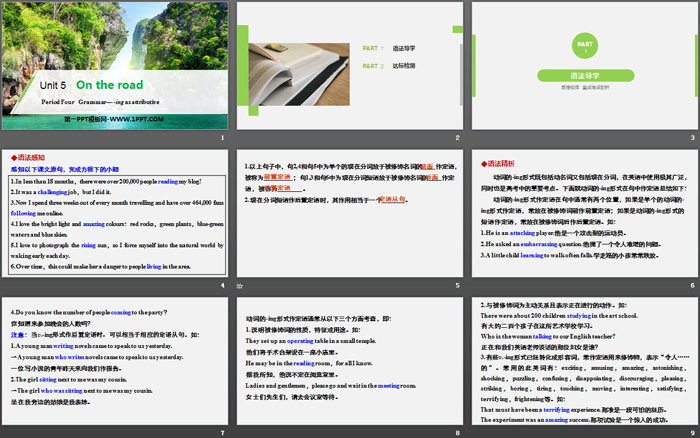Select slide 5 with fill-in-the-blank answers

click(349, 220)
